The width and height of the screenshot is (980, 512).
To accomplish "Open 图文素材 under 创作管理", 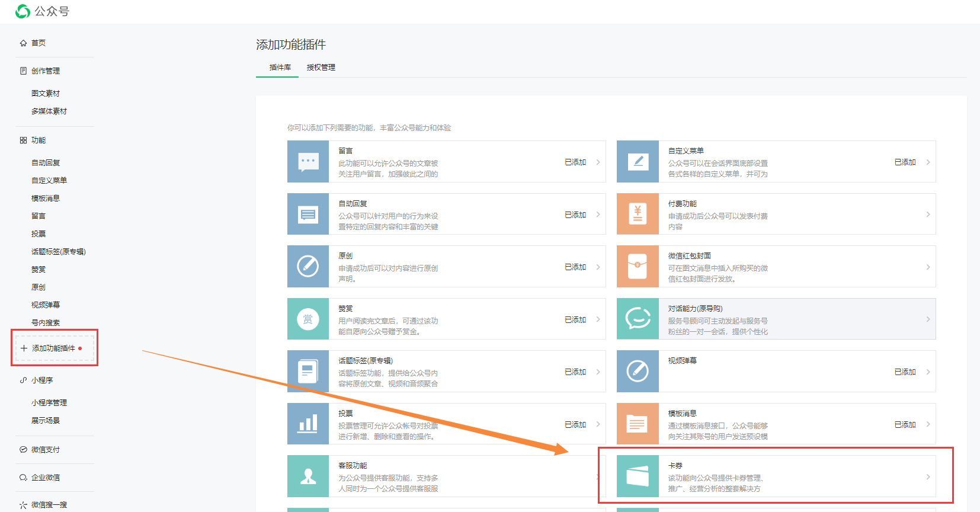I will click(46, 94).
